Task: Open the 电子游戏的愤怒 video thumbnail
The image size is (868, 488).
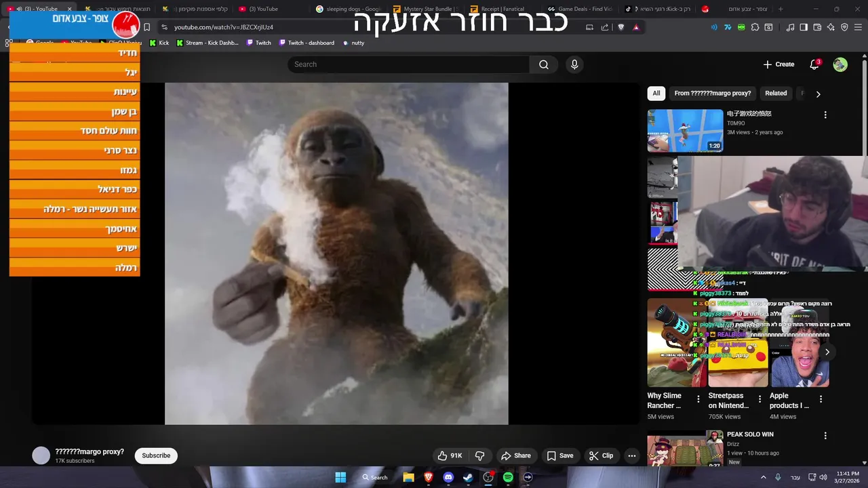Action: (x=685, y=131)
